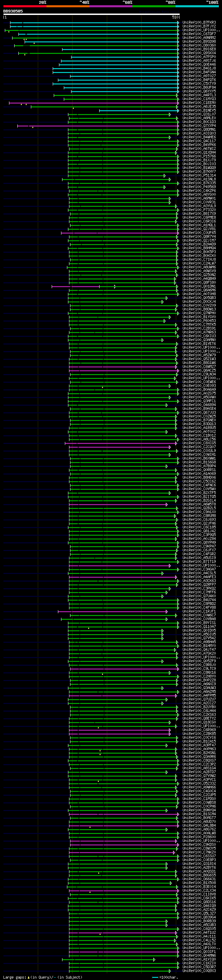Click label UniRef100_A9TQ27

tap(199, 76)
